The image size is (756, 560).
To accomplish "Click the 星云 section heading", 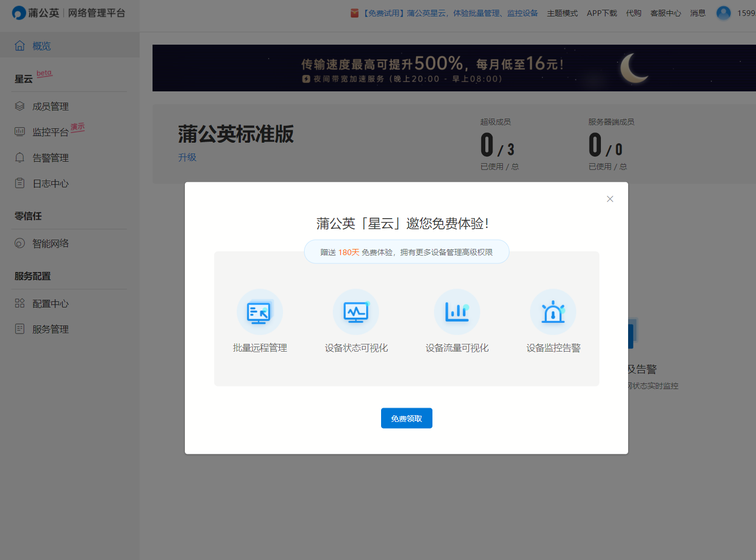I will pos(24,79).
